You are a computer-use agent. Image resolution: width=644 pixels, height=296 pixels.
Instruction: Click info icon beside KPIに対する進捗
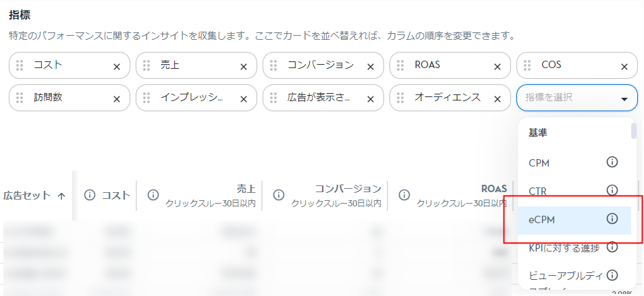pos(612,247)
